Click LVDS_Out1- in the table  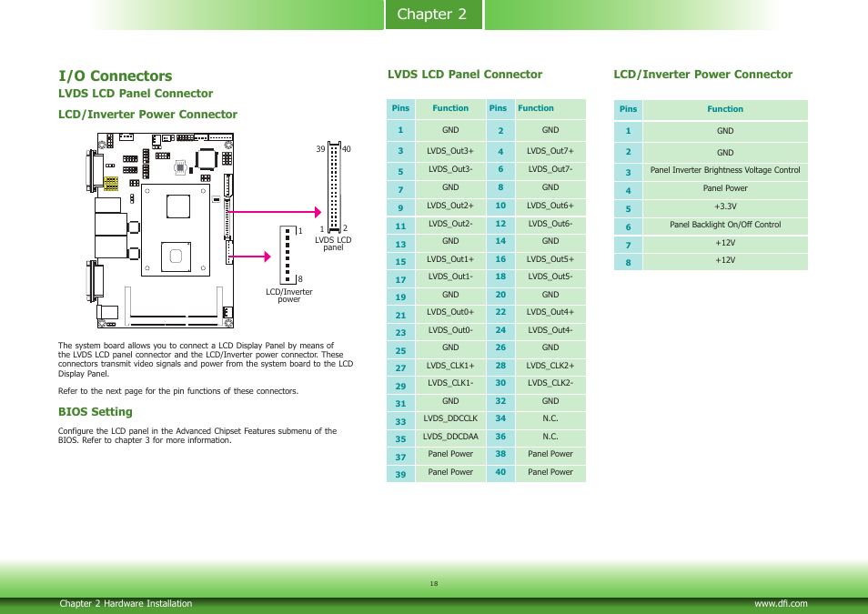pyautogui.click(x=450, y=277)
